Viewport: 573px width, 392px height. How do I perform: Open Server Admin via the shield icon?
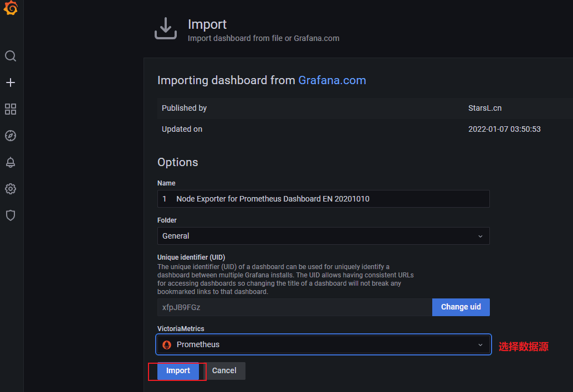[x=11, y=215]
